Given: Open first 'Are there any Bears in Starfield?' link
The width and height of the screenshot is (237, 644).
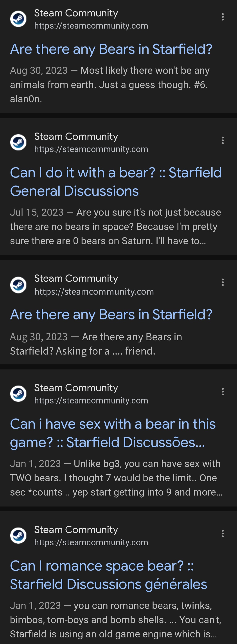Looking at the screenshot, I should pos(111,49).
